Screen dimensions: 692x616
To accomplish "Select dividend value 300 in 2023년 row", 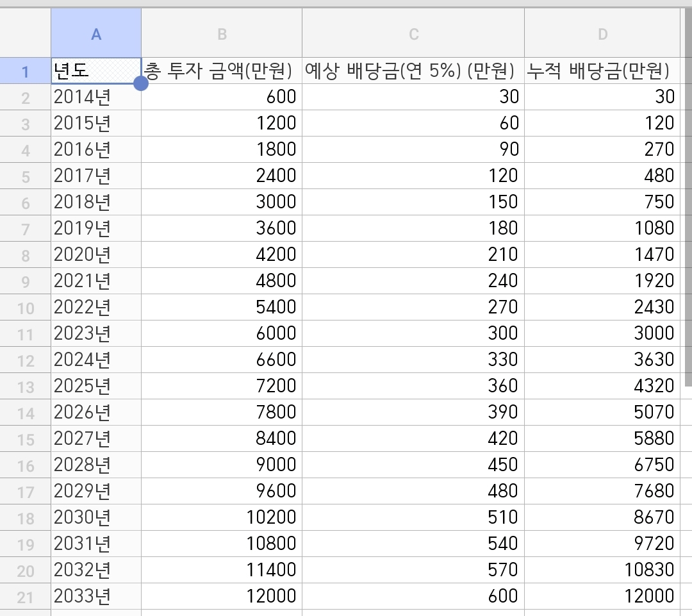I will pos(413,333).
